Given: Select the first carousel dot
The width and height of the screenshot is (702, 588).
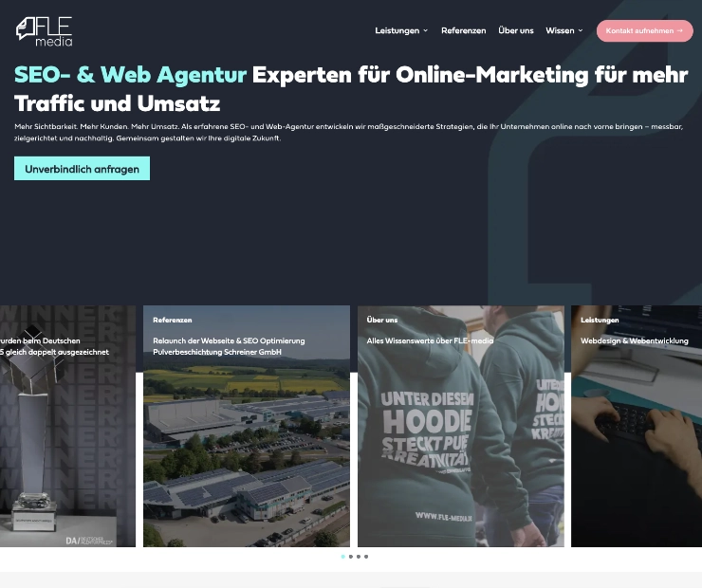Looking at the screenshot, I should 343,557.
